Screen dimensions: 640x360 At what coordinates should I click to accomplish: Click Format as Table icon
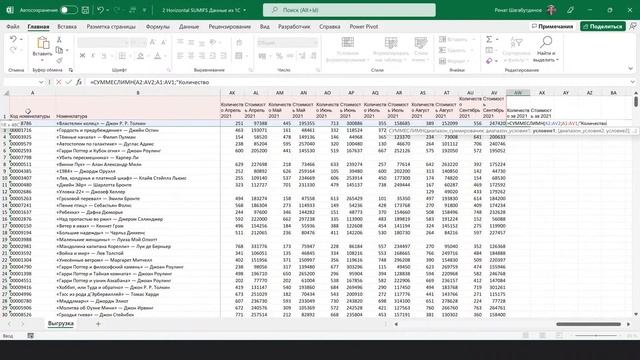(x=391, y=43)
